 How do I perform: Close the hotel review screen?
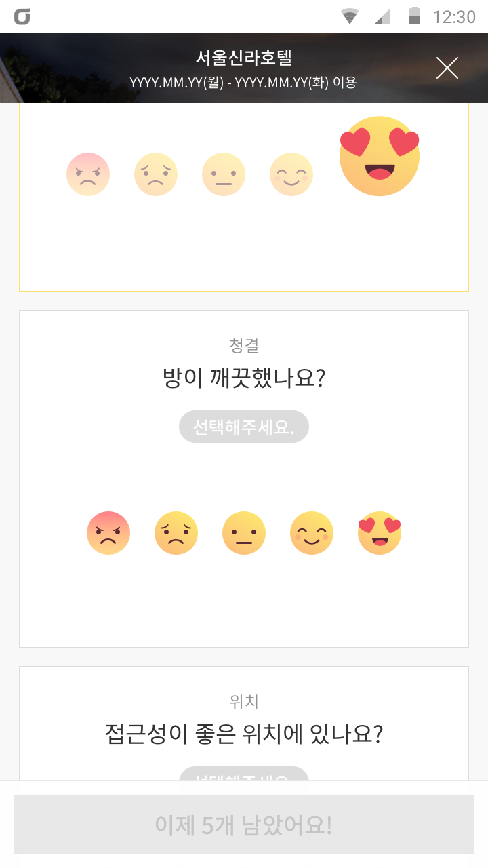tap(447, 68)
